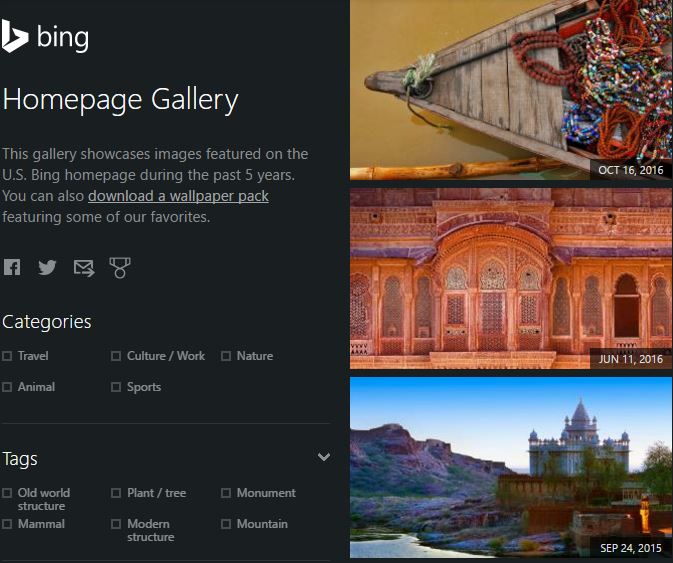The width and height of the screenshot is (673, 563).
Task: View the Jun 11, 2016 palace image
Action: (511, 278)
